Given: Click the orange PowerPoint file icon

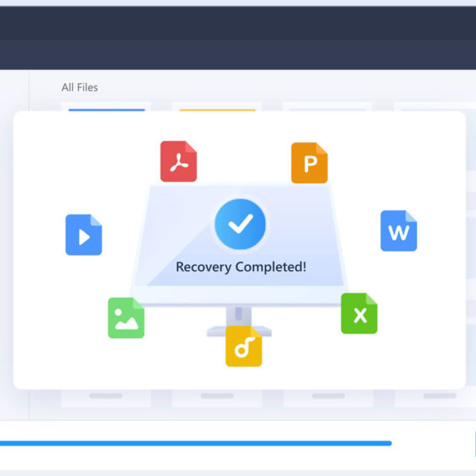Looking at the screenshot, I should tap(309, 163).
